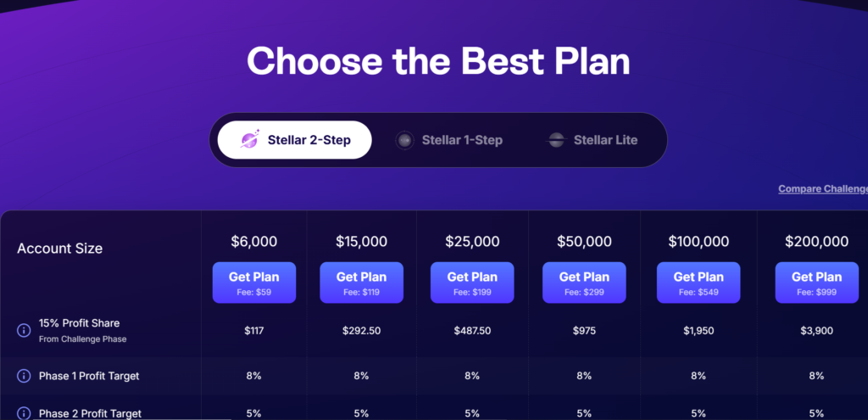
Task: Click the $6,000 account size heading
Action: 254,242
